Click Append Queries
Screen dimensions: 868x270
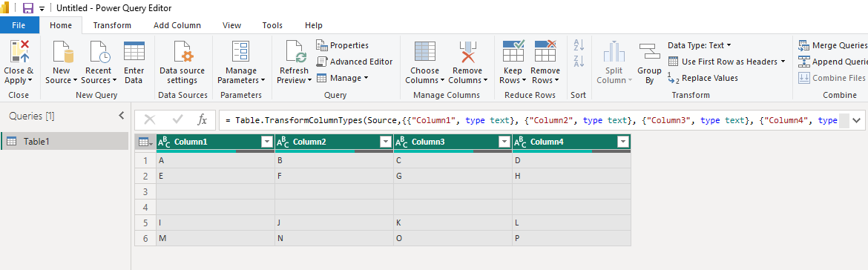[x=832, y=62]
